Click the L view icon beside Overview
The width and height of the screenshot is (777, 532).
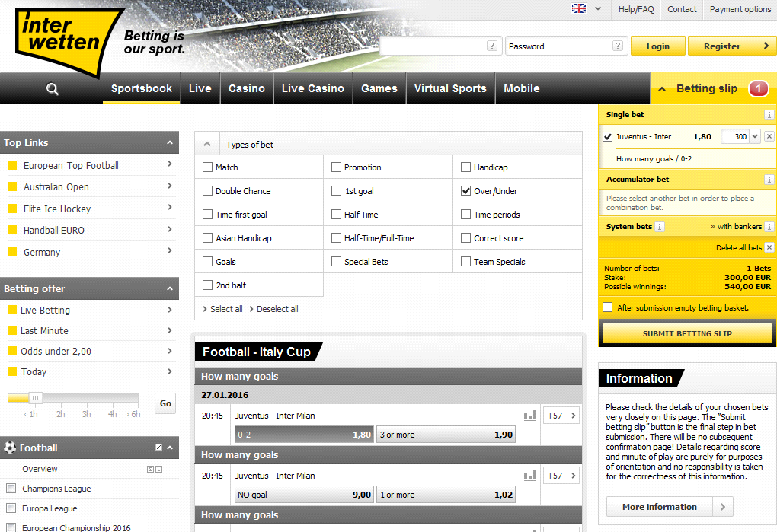point(158,469)
